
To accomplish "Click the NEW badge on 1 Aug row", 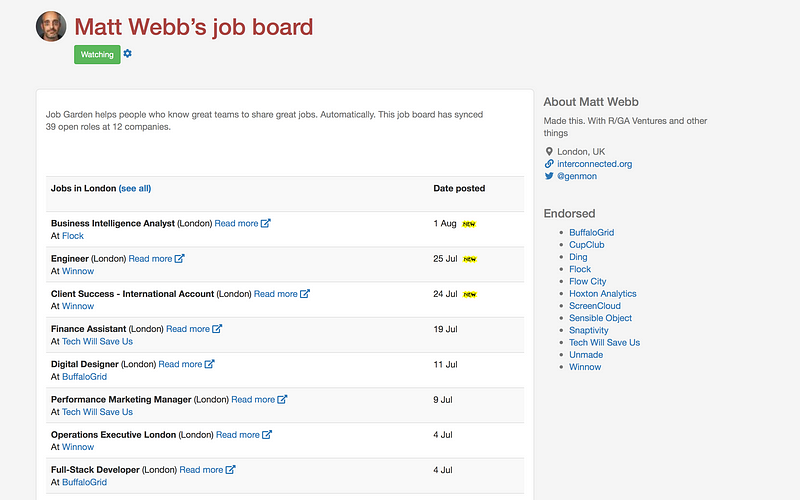I will pyautogui.click(x=469, y=224).
